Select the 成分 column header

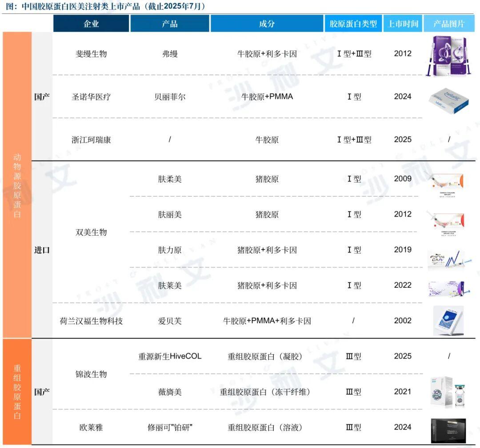point(267,24)
